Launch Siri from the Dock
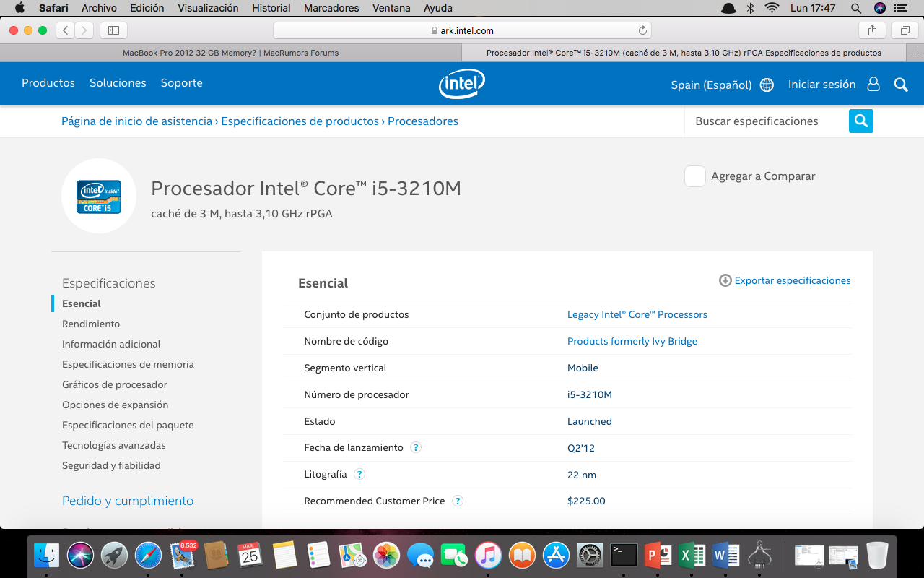This screenshot has width=924, height=578. [x=81, y=555]
